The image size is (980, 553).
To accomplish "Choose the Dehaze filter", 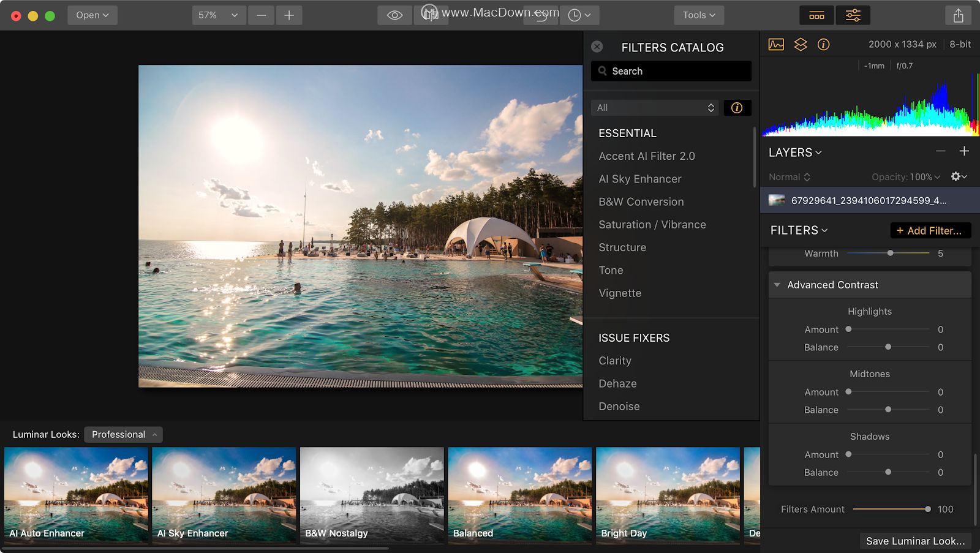I will (617, 384).
